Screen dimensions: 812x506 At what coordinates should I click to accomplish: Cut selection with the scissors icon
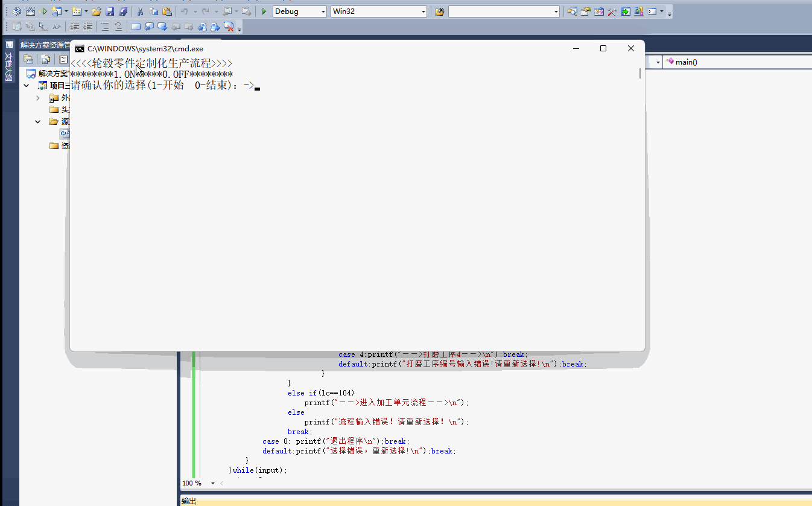point(140,11)
